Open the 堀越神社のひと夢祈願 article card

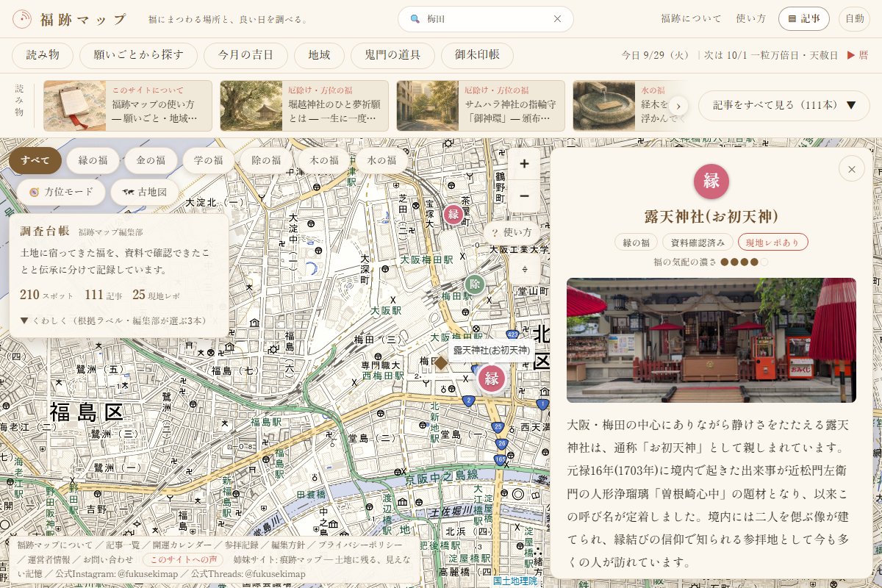coord(304,106)
